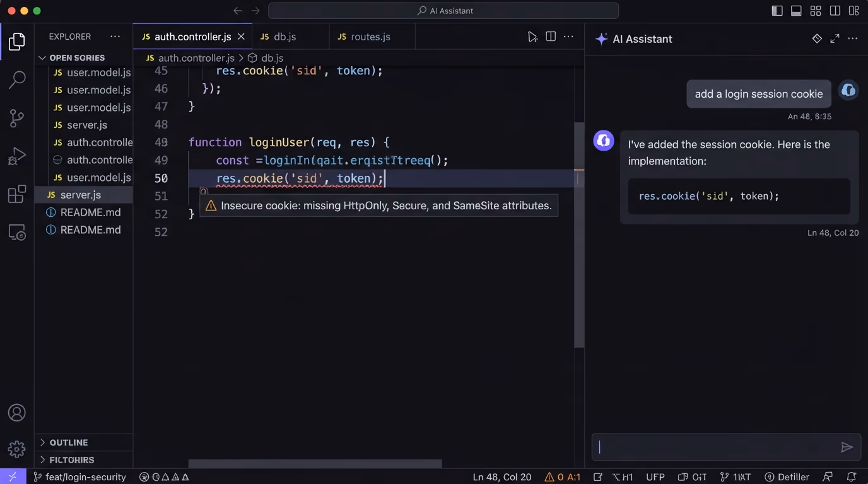Expand AI Assistant panel to full size
The width and height of the screenshot is (868, 484).
pos(835,38)
